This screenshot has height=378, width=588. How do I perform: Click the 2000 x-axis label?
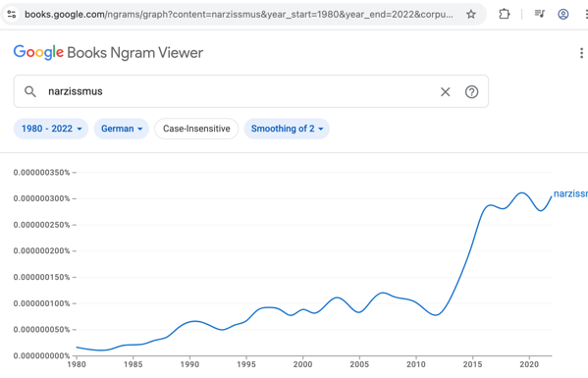[x=302, y=364]
